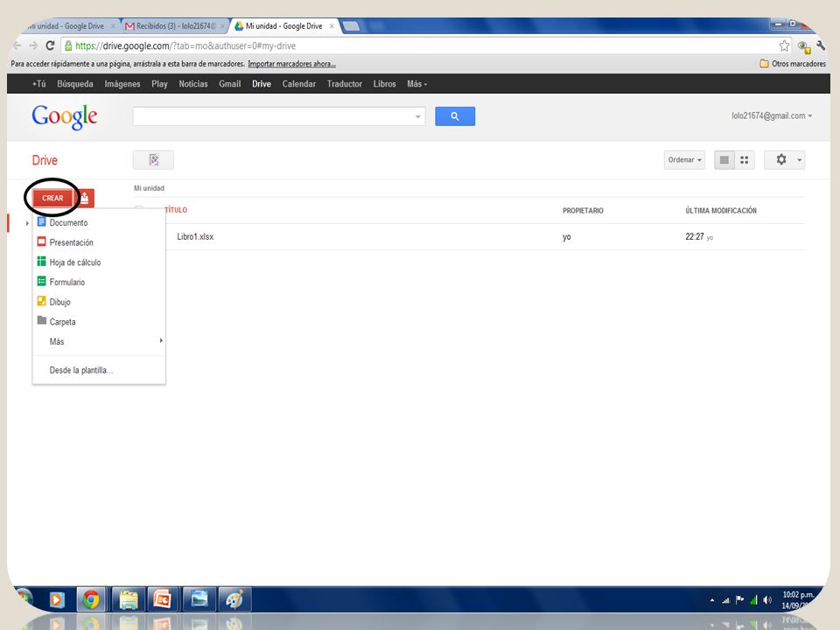
Task: Click the blue search button
Action: pyautogui.click(x=455, y=116)
